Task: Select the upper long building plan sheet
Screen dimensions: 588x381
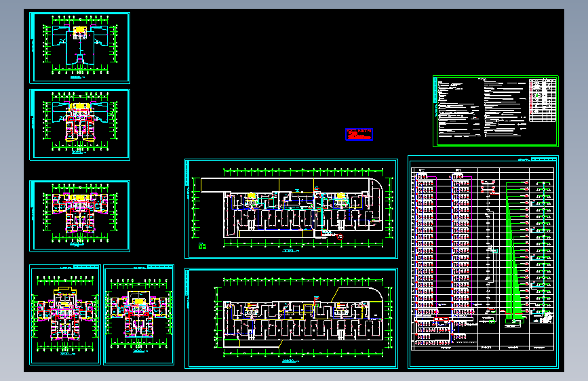Action: pyautogui.click(x=291, y=209)
